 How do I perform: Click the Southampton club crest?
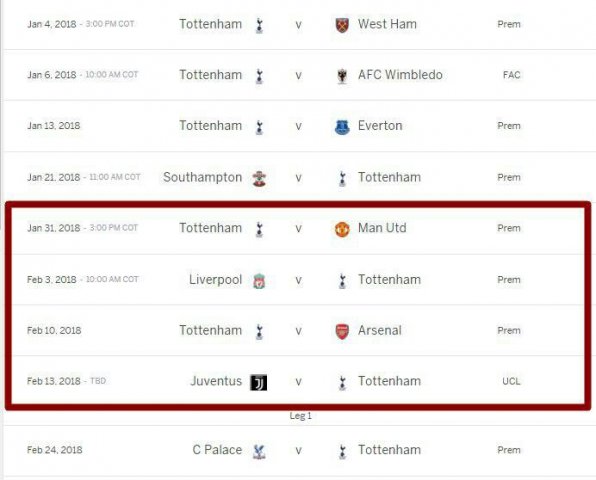(x=260, y=178)
